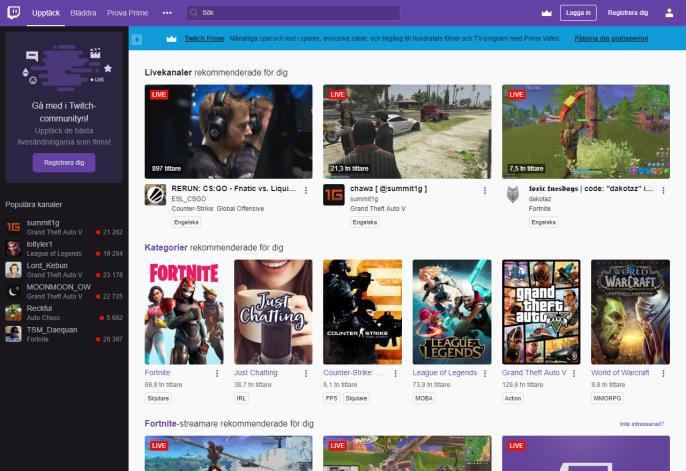Screen dimensions: 686x471
Task: Open the GTA V chawa stream thumbnail
Action: pyautogui.click(x=407, y=132)
